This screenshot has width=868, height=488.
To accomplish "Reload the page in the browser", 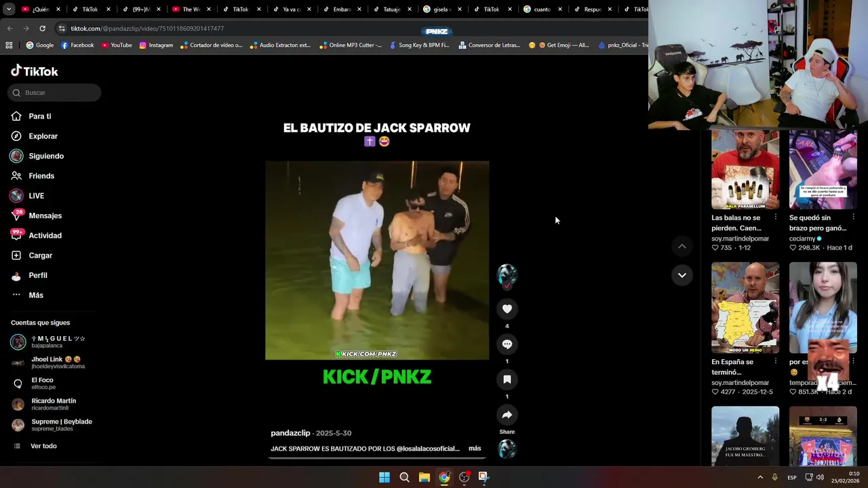I will [x=42, y=28].
